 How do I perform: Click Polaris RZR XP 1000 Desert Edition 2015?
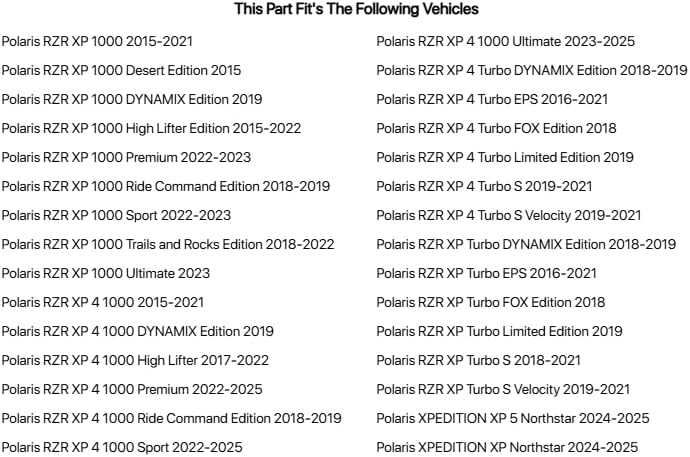tap(121, 70)
